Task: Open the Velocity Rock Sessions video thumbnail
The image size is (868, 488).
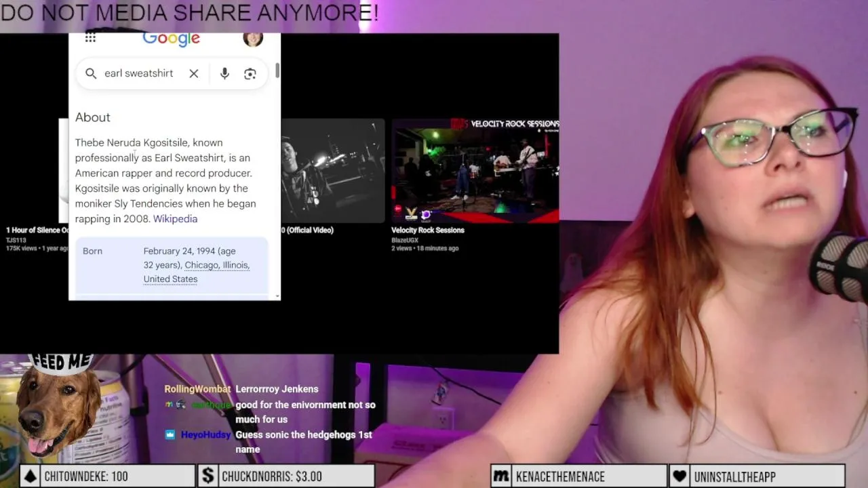Action: 475,171
